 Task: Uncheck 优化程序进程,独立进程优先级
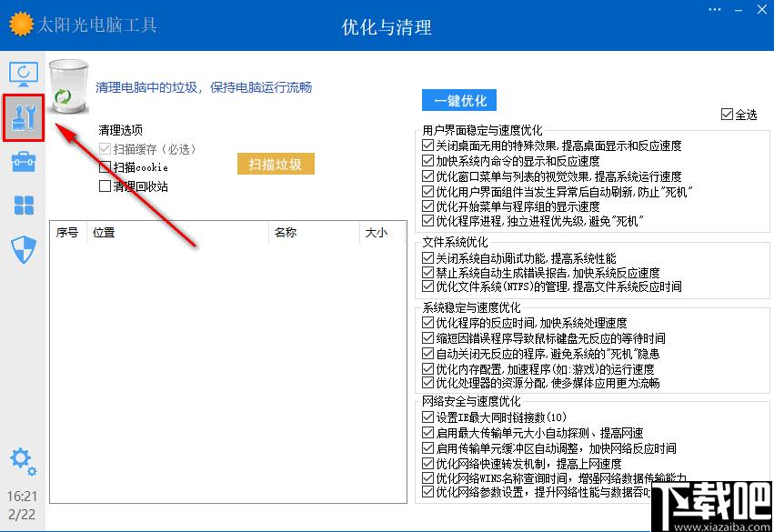coord(428,221)
